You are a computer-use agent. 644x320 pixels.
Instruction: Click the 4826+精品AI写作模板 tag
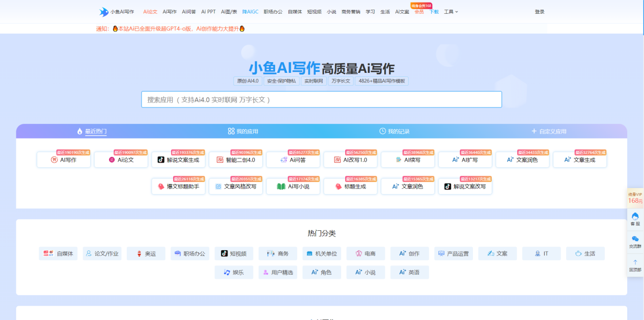[382, 81]
